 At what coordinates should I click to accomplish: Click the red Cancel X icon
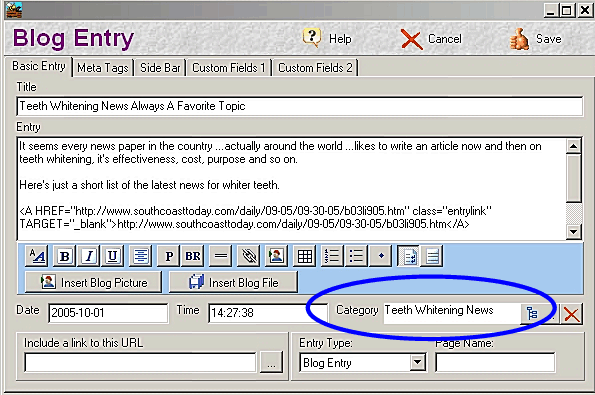tap(411, 39)
